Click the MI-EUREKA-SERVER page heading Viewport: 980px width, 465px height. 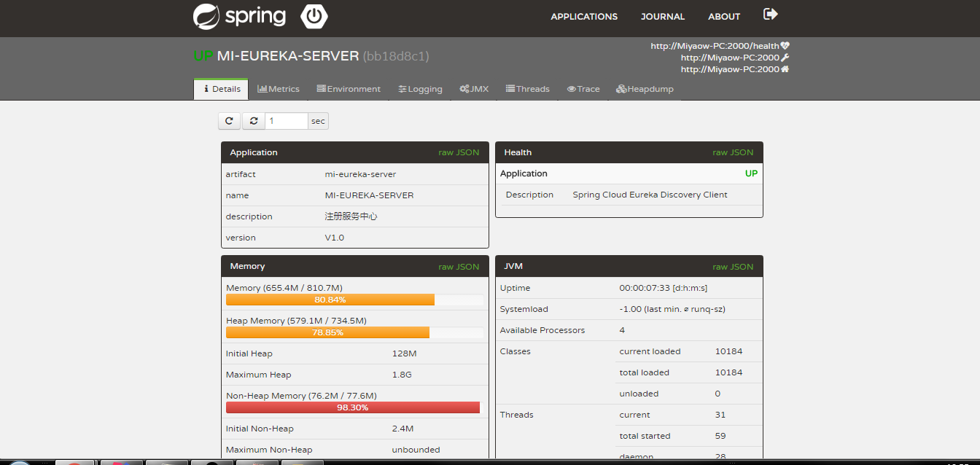[288, 56]
